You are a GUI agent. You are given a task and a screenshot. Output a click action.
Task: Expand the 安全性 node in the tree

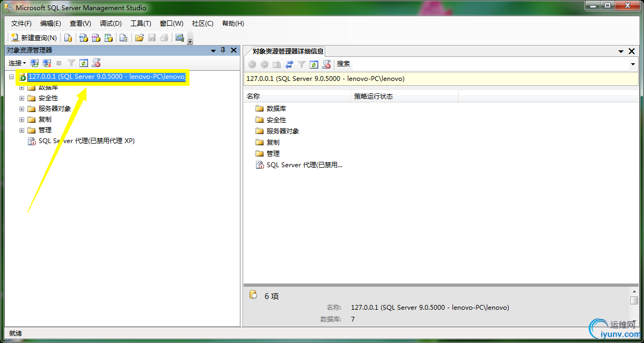coord(22,98)
